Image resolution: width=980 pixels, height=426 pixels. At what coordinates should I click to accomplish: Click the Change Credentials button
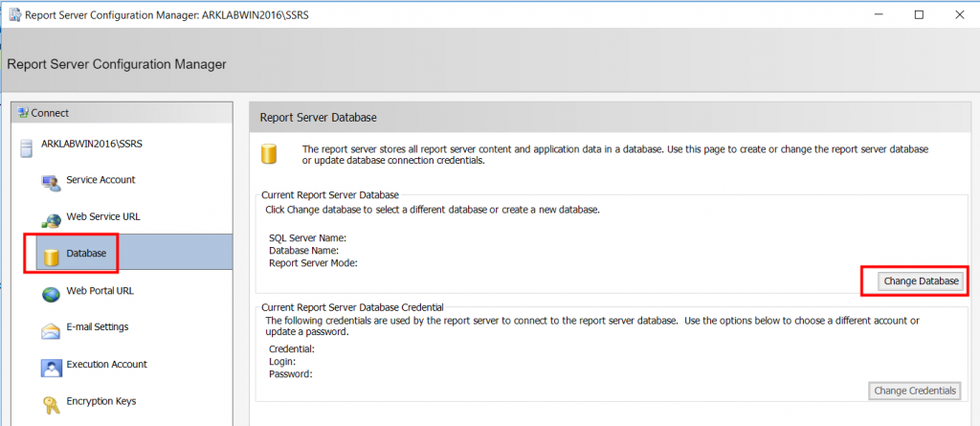[x=915, y=391]
